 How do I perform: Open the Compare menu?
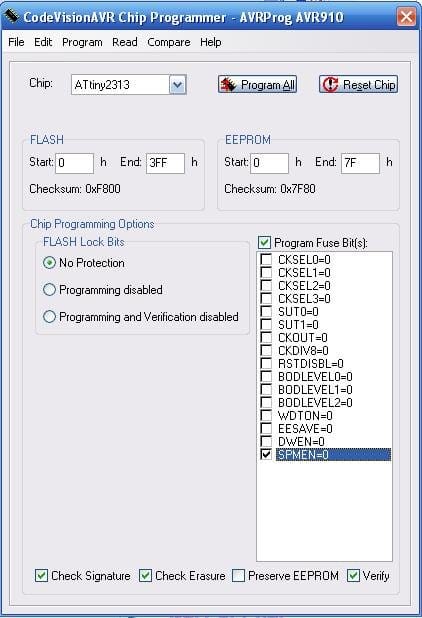[x=169, y=42]
